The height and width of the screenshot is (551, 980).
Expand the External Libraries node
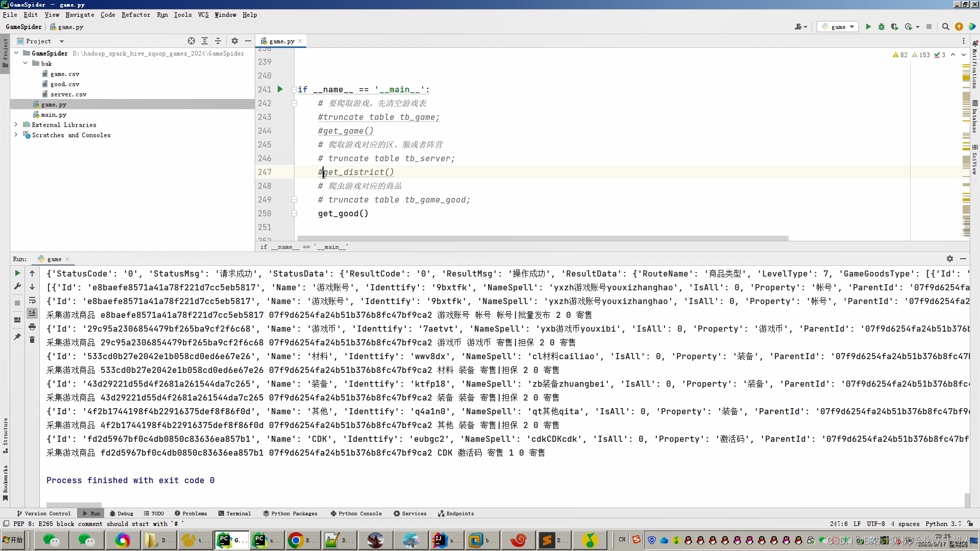coord(16,124)
